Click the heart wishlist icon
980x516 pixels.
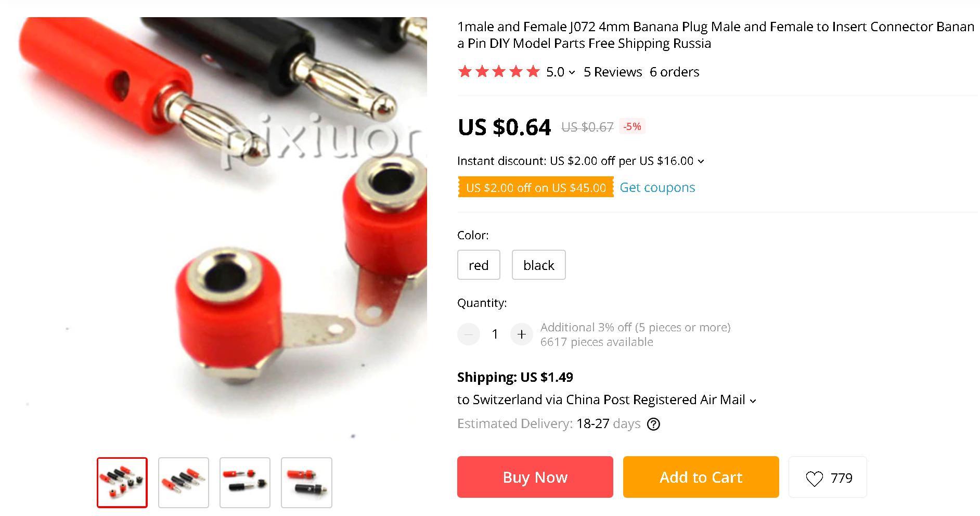[814, 479]
